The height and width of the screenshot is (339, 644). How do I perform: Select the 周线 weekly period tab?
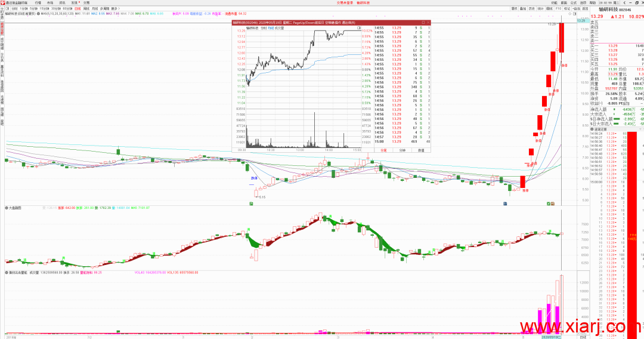[86, 8]
